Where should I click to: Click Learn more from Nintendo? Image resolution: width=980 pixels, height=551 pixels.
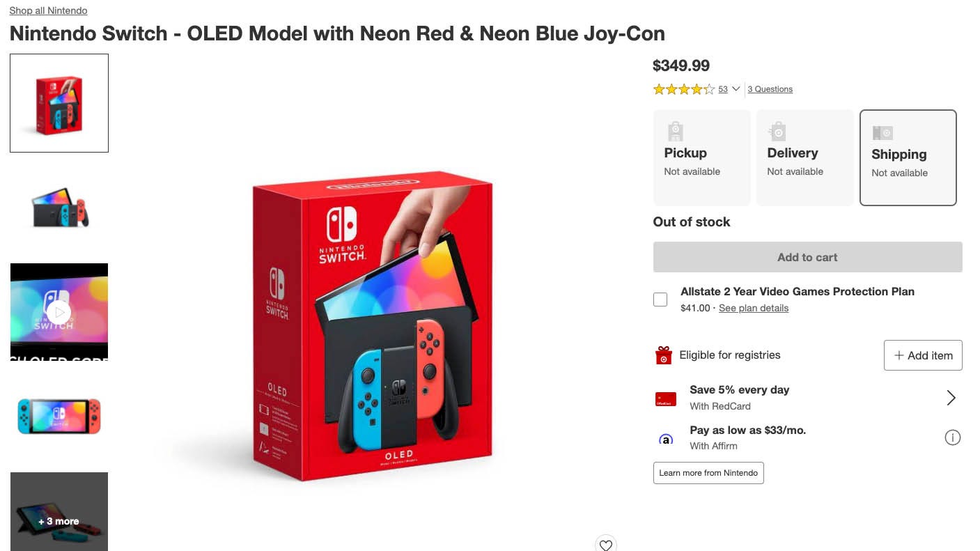(708, 472)
